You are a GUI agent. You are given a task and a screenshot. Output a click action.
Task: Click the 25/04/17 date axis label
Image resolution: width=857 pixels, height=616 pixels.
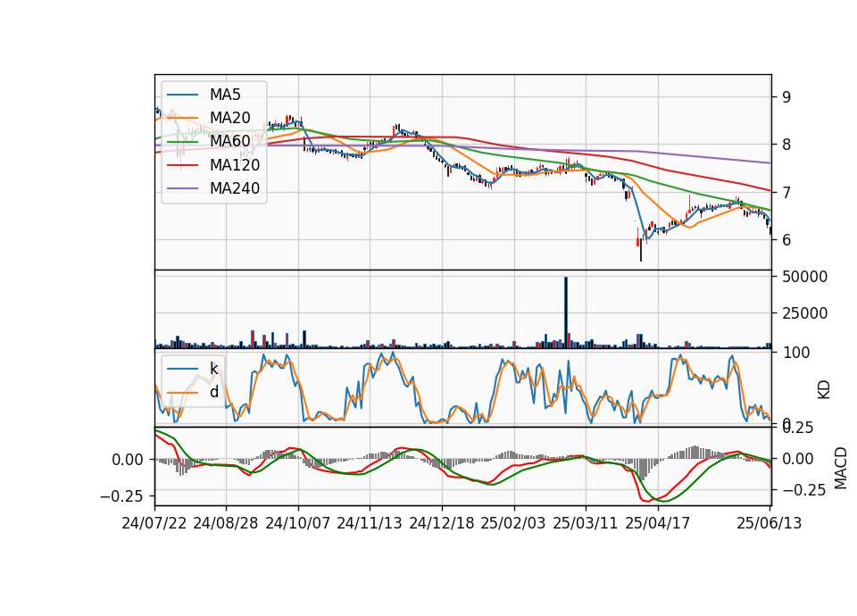tap(658, 523)
